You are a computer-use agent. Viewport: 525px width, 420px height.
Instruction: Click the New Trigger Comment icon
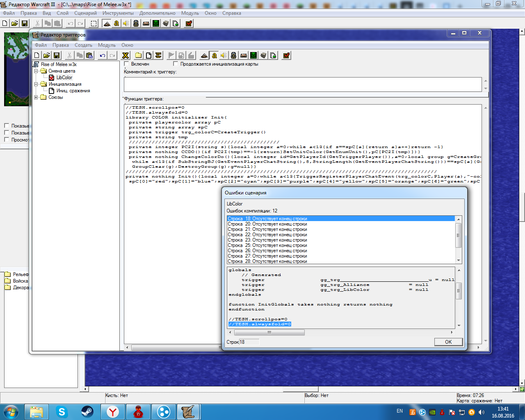pos(158,55)
